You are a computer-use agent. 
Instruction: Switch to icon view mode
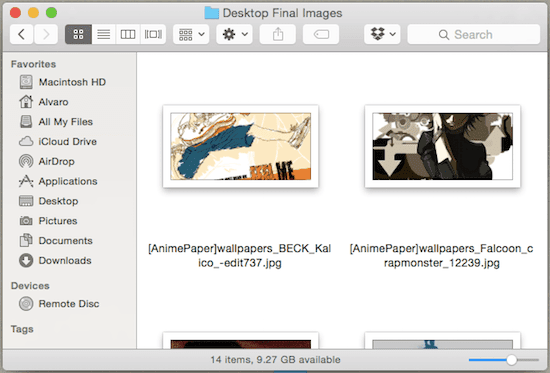[x=79, y=34]
